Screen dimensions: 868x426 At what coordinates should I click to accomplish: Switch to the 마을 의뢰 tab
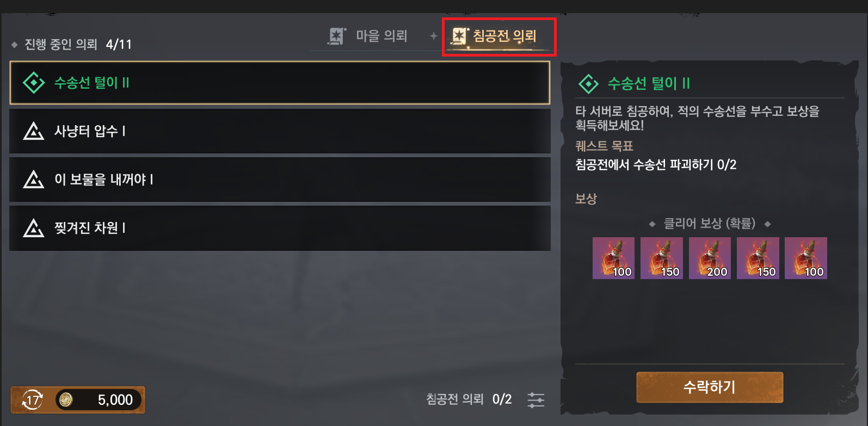(x=368, y=36)
